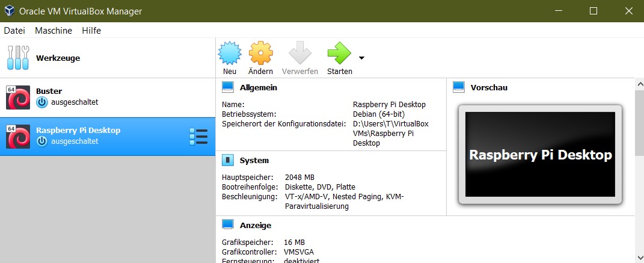
Task: Click power state icon for Raspberry Pi Desktop
Action: (x=42, y=141)
